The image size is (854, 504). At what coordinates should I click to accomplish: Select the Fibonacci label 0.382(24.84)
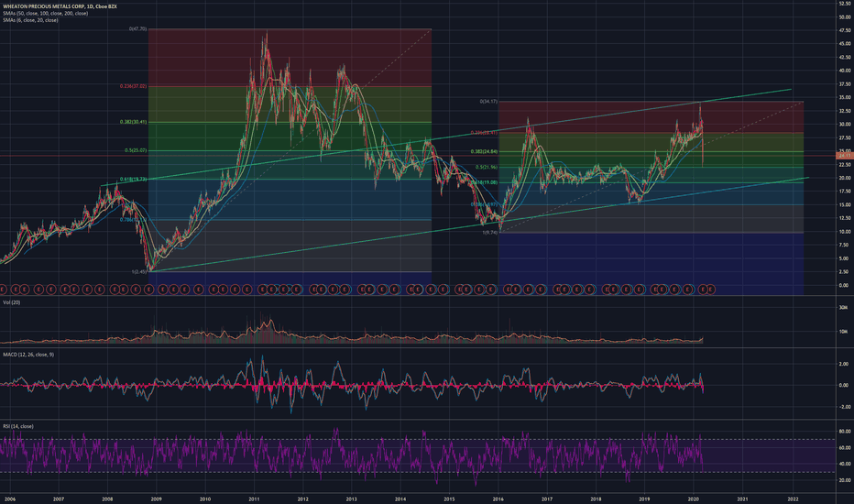pos(484,151)
